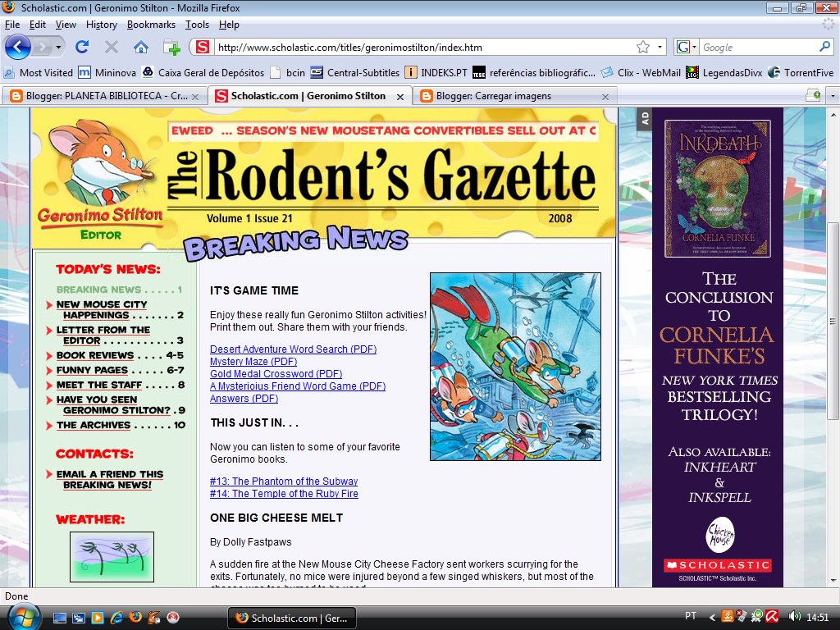Viewport: 840px width, 630px height.
Task: Open A Mysterioius Friend Word Game (PDF)
Action: tap(297, 386)
